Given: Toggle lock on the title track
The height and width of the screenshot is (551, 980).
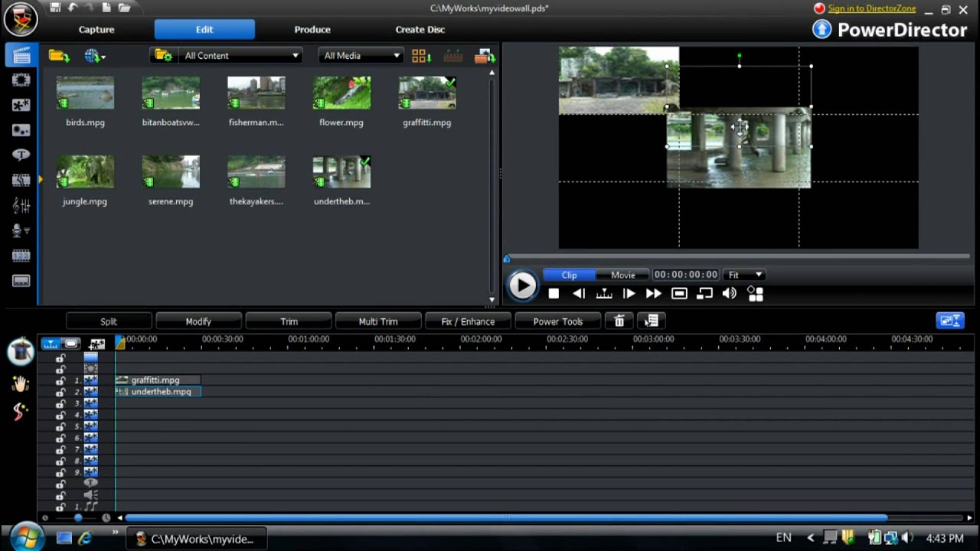Looking at the screenshot, I should 60,484.
